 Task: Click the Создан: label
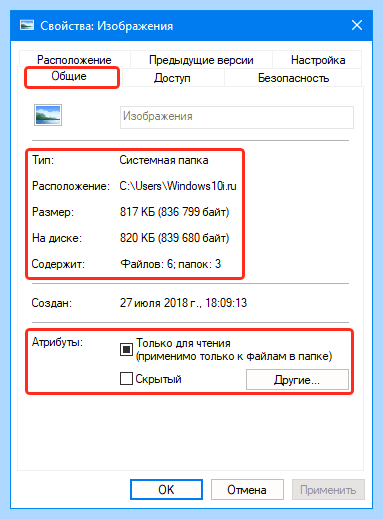pyautogui.click(x=52, y=303)
